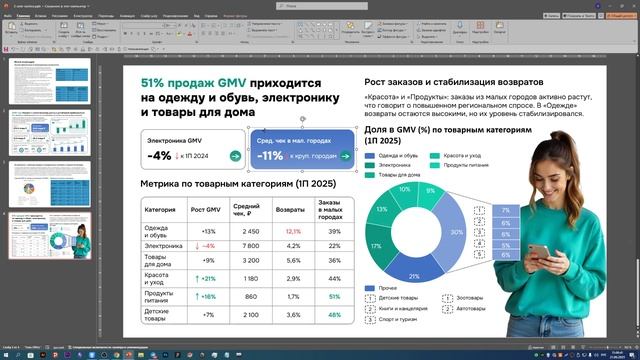Click the Slide Sorter view status bar icon
This screenshot has height=360, width=640.
563,347
